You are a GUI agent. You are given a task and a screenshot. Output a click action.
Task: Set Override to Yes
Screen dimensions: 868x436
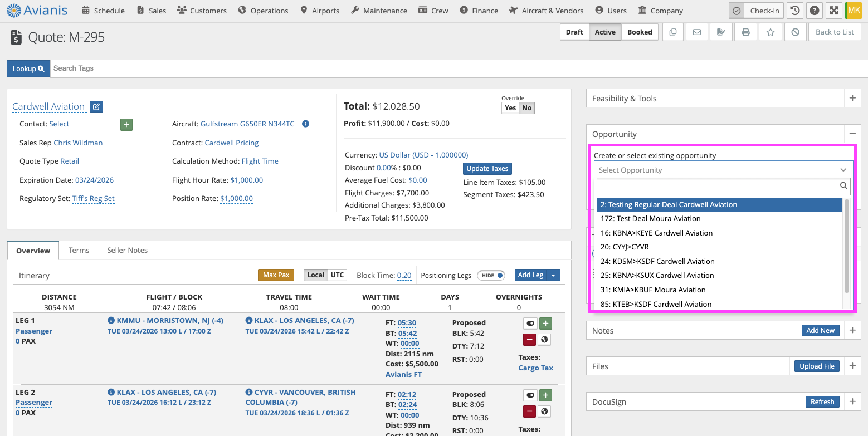tap(510, 108)
